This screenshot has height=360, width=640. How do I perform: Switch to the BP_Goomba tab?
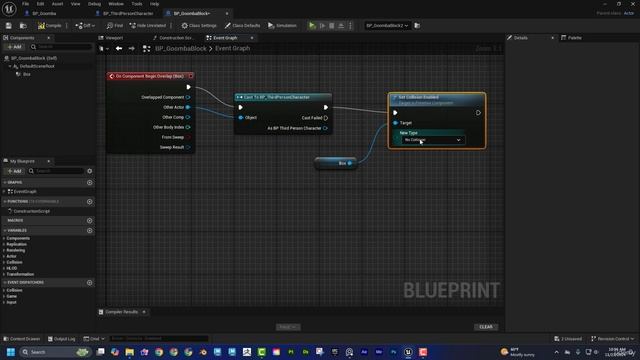(44, 13)
